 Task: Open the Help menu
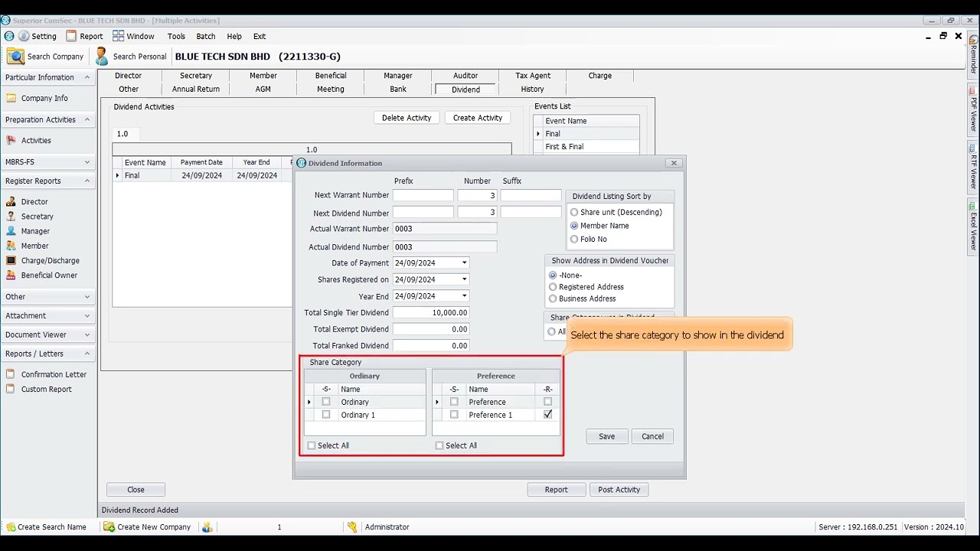[x=234, y=36]
